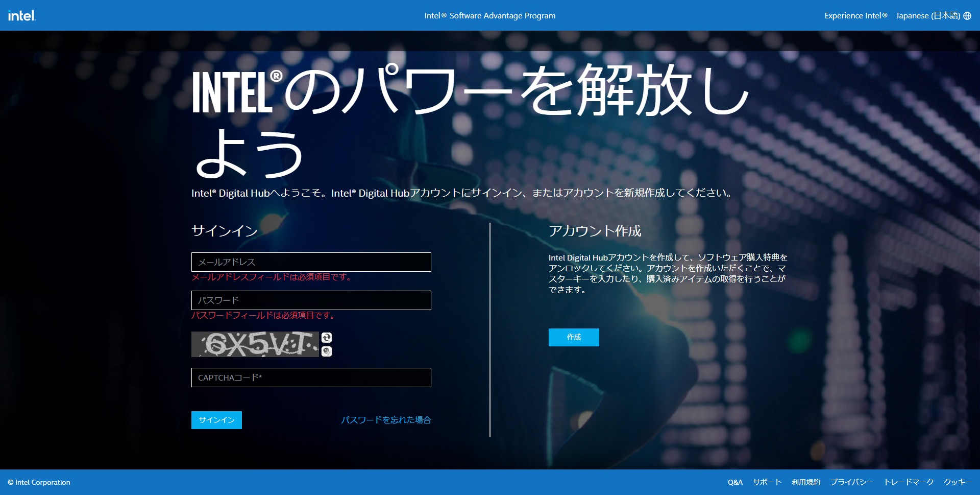980x495 pixels.
Task: Click the Intel® Software Advantage Program title
Action: coord(490,16)
